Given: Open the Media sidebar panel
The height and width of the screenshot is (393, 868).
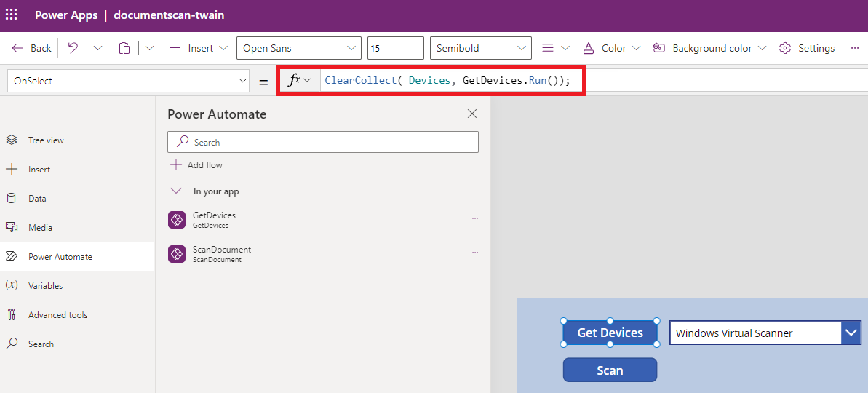Looking at the screenshot, I should 39,228.
